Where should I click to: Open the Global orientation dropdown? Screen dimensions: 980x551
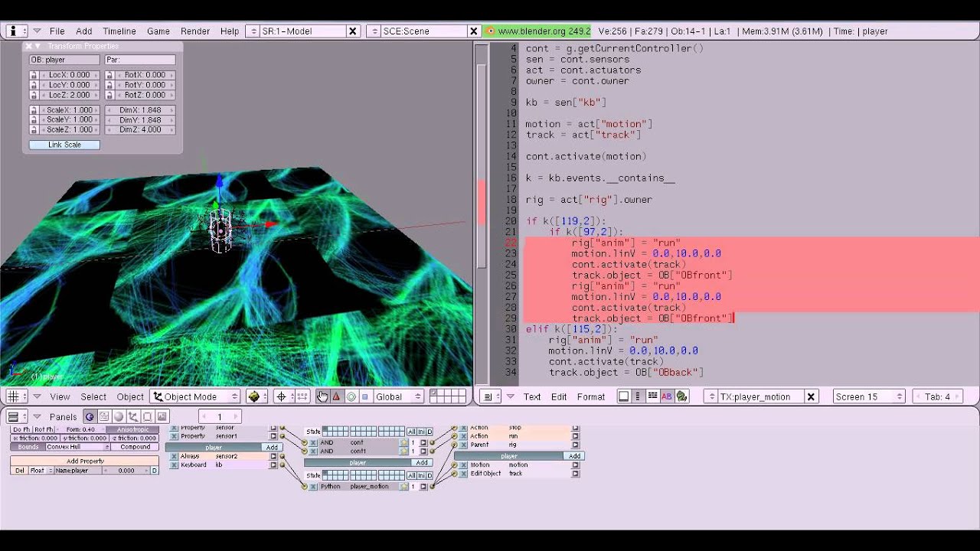click(x=398, y=396)
